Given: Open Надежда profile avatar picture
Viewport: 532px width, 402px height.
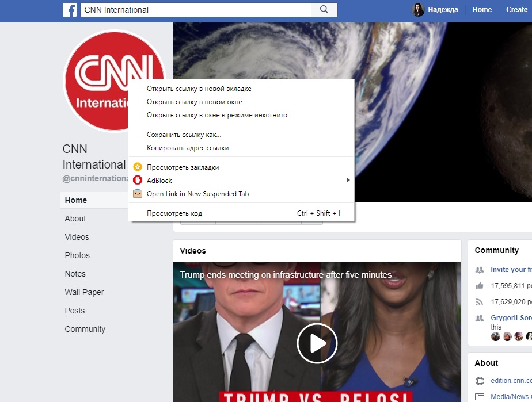Looking at the screenshot, I should [418, 10].
